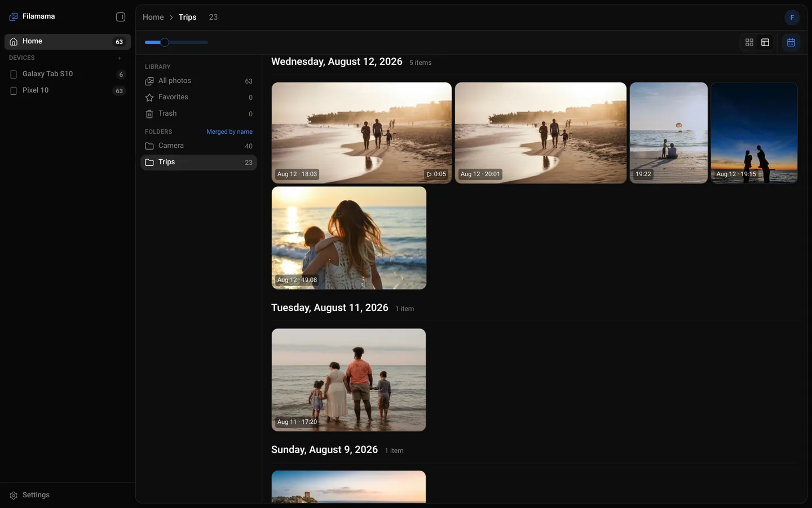Open the Aug 12 19:08 mother and child photo
This screenshot has height=508, width=812.
349,238
